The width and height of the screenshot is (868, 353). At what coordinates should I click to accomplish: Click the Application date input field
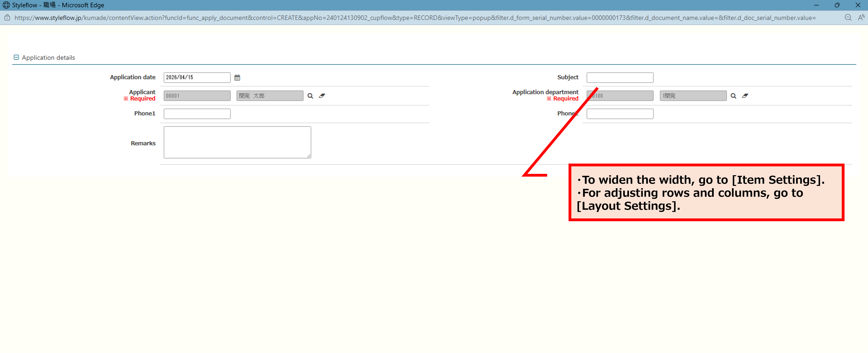click(x=197, y=78)
